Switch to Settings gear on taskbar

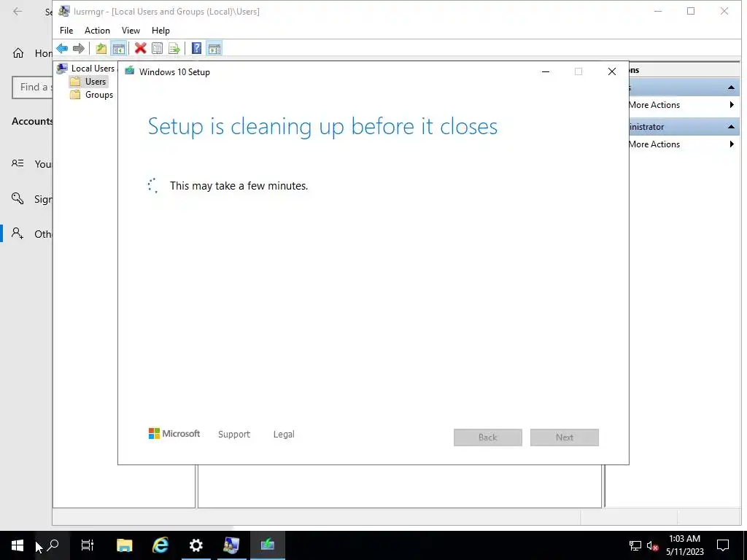pos(196,545)
